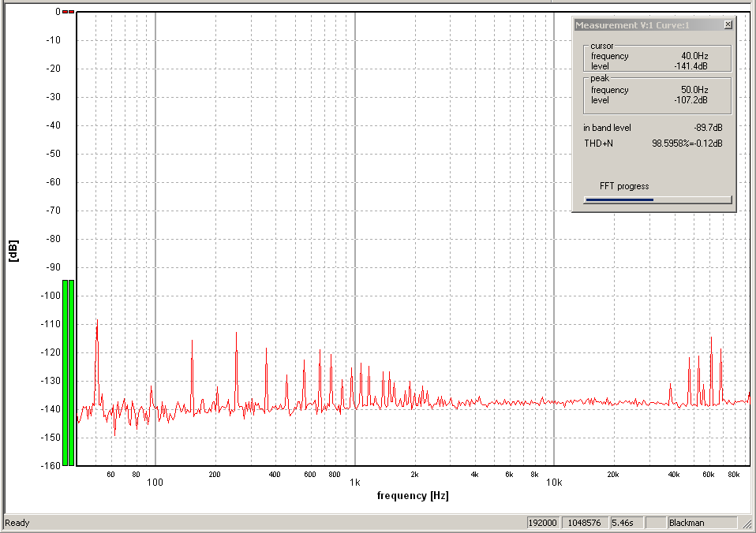This screenshot has height=533, width=756.
Task: Click the THD+N readout value
Action: (687, 143)
